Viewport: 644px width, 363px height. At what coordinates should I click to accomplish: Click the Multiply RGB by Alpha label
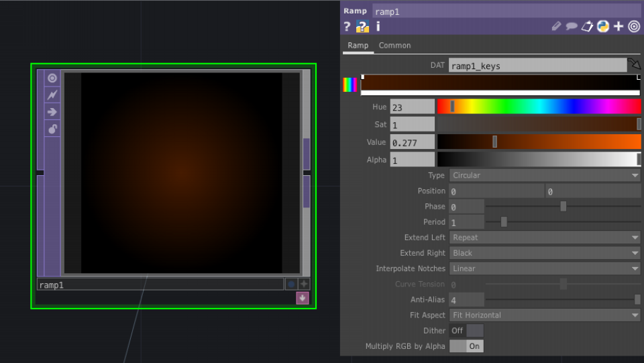tap(405, 346)
